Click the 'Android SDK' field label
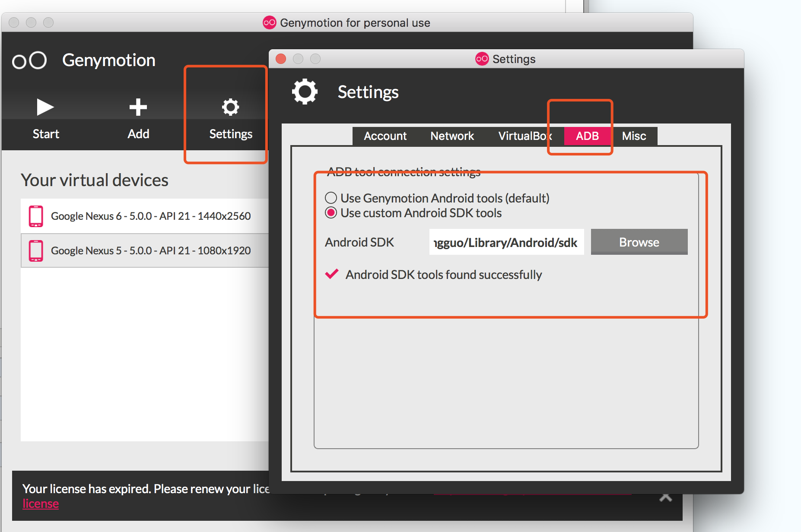The width and height of the screenshot is (801, 532). click(x=359, y=242)
